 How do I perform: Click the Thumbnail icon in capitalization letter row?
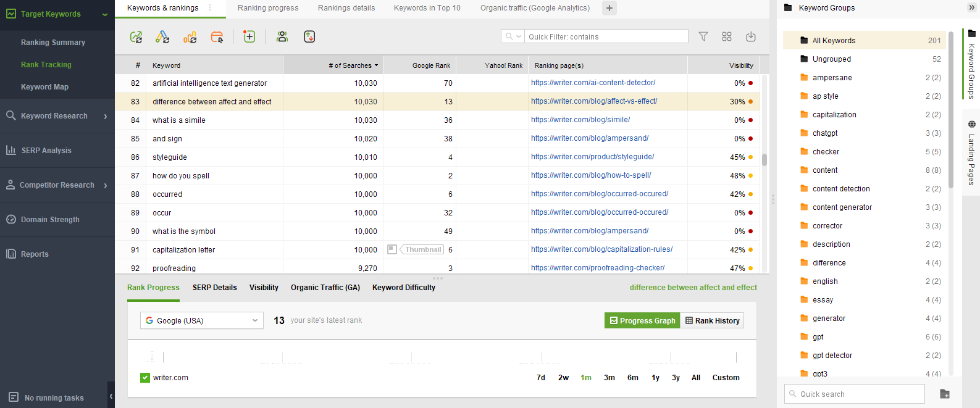392,249
